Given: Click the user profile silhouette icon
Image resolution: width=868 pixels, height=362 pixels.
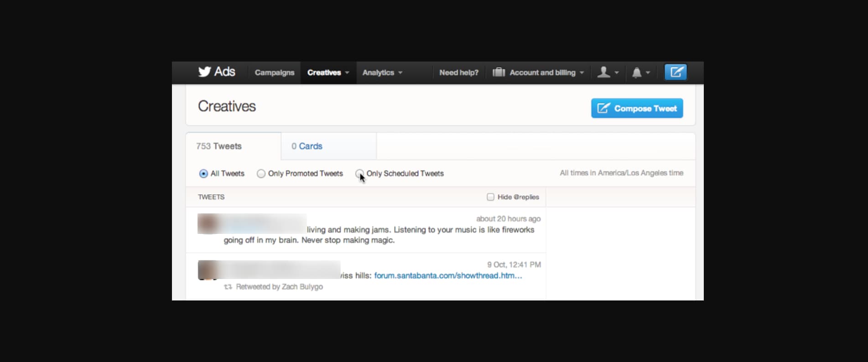Looking at the screenshot, I should [x=603, y=72].
